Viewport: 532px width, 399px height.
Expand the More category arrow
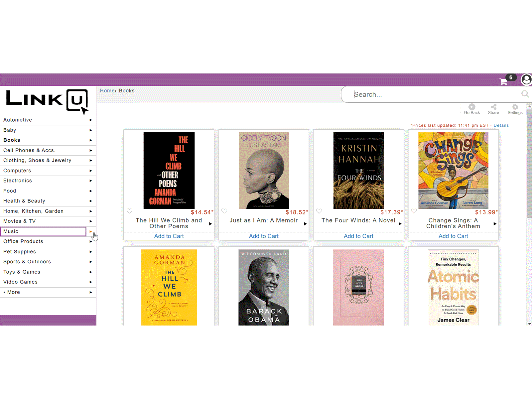91,292
